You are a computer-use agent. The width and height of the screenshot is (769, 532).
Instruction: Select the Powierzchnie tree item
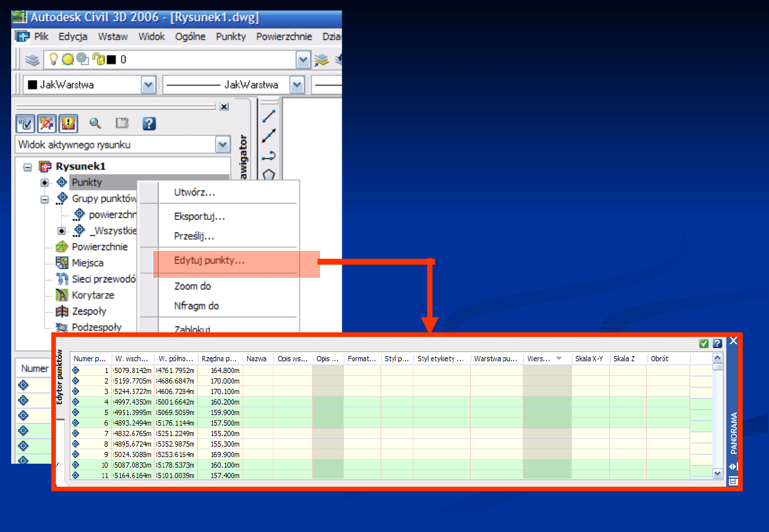pyautogui.click(x=99, y=247)
